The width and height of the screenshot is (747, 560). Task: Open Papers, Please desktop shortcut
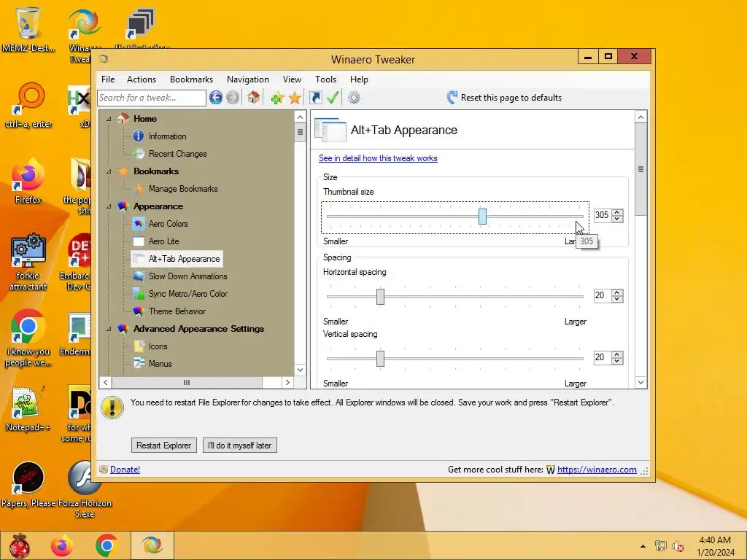pos(28,483)
